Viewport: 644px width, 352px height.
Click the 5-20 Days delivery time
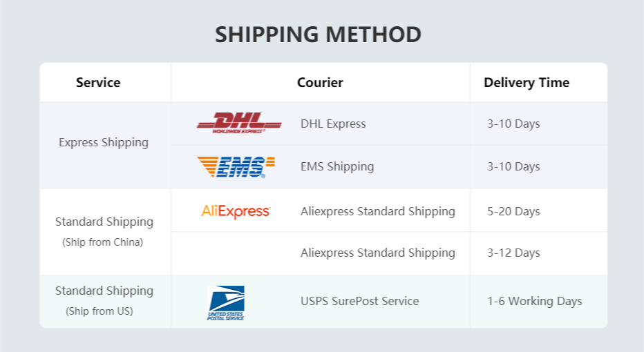tap(513, 211)
